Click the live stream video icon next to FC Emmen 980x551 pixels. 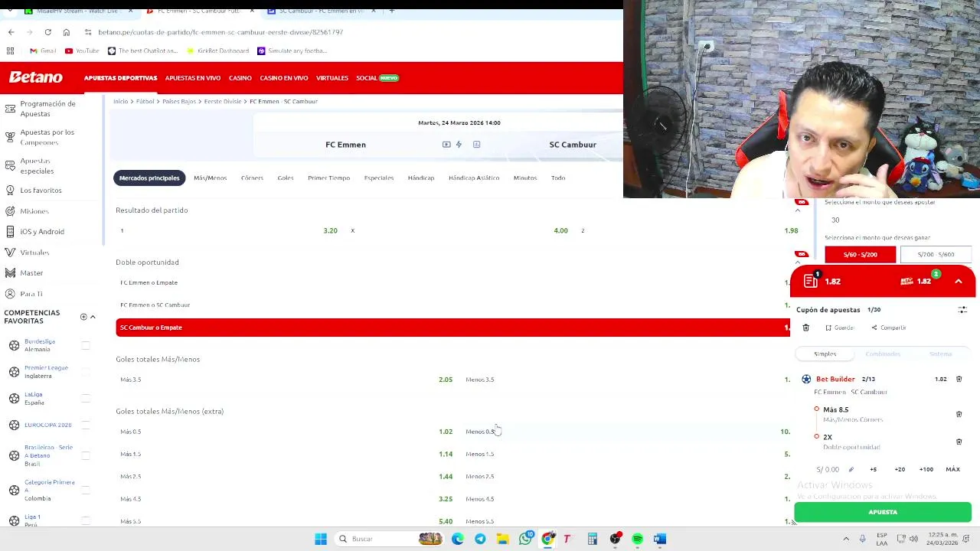[x=446, y=145]
